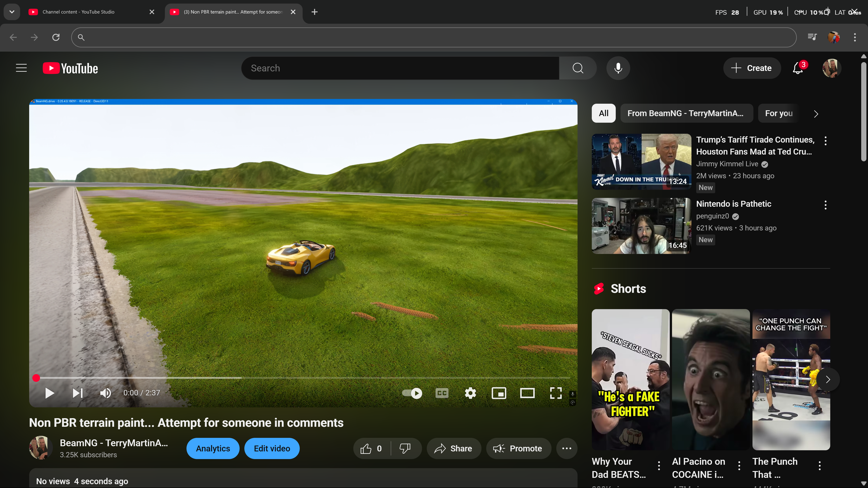868x488 pixels.
Task: Open more actions ellipsis below video
Action: (x=567, y=448)
